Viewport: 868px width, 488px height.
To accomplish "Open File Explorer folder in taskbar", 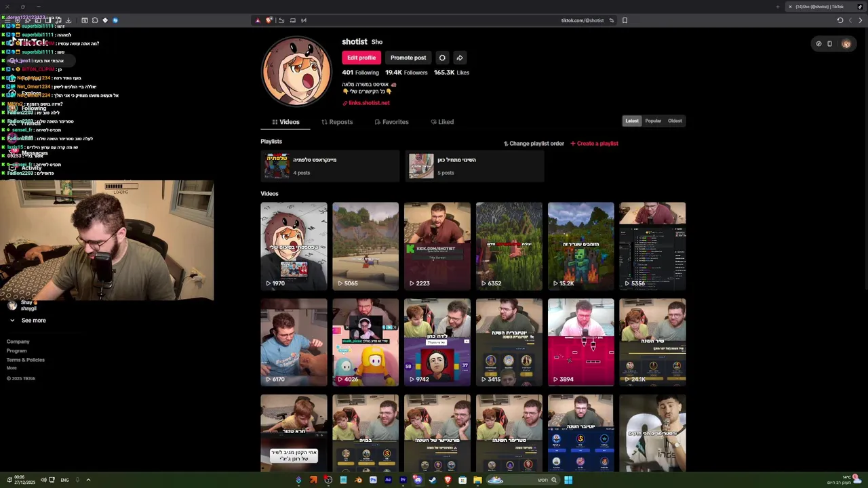I will [477, 480].
